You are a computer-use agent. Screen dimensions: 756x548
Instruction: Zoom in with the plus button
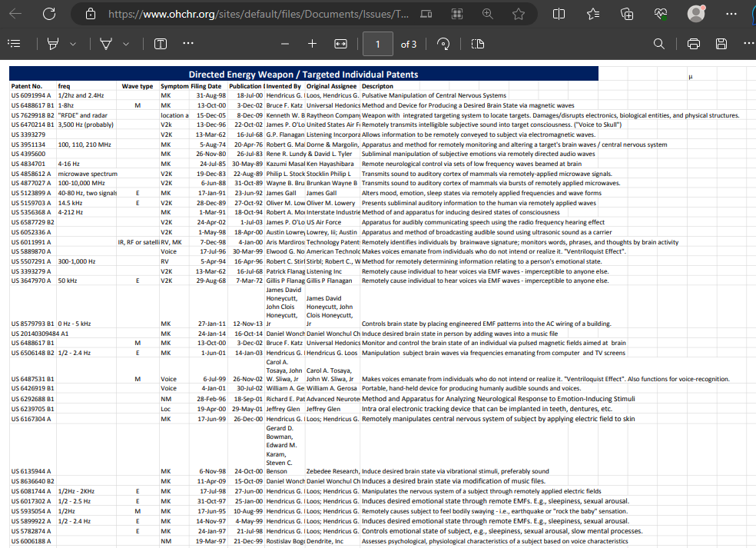click(313, 44)
